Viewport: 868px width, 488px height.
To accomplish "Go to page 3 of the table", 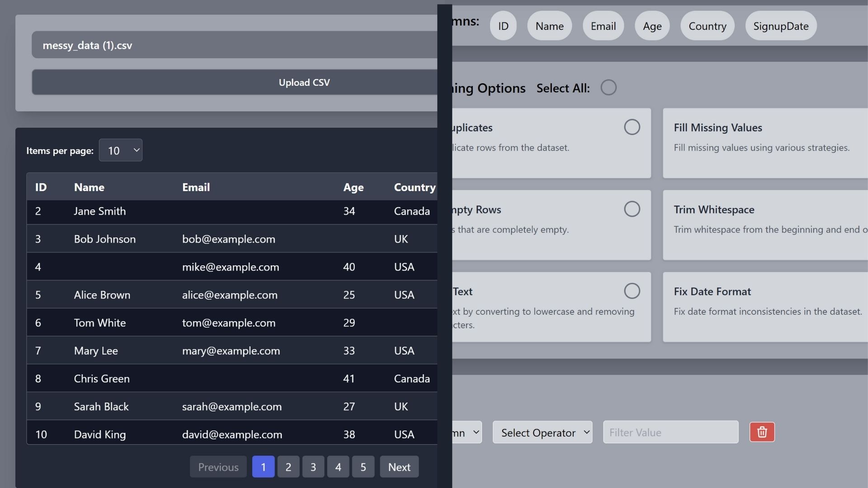I will 313,467.
